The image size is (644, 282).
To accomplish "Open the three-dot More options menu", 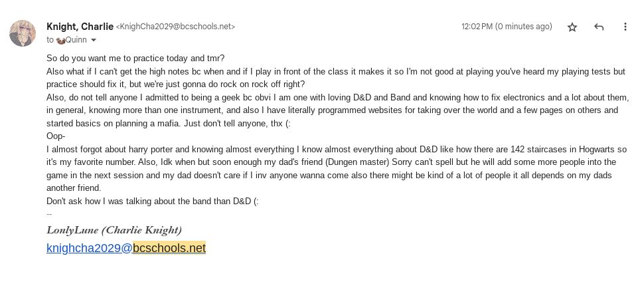I will coord(625,27).
